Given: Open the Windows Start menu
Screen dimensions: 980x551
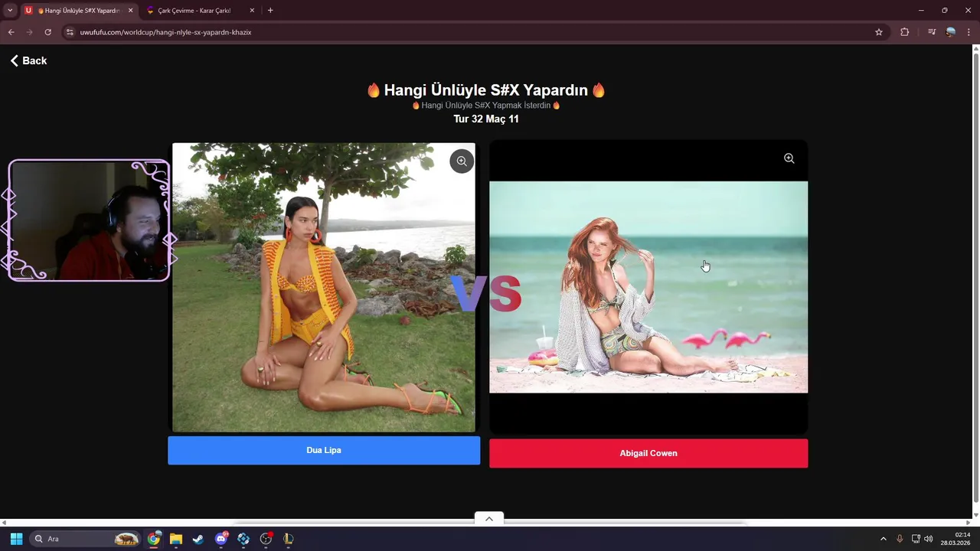Looking at the screenshot, I should tap(16, 539).
